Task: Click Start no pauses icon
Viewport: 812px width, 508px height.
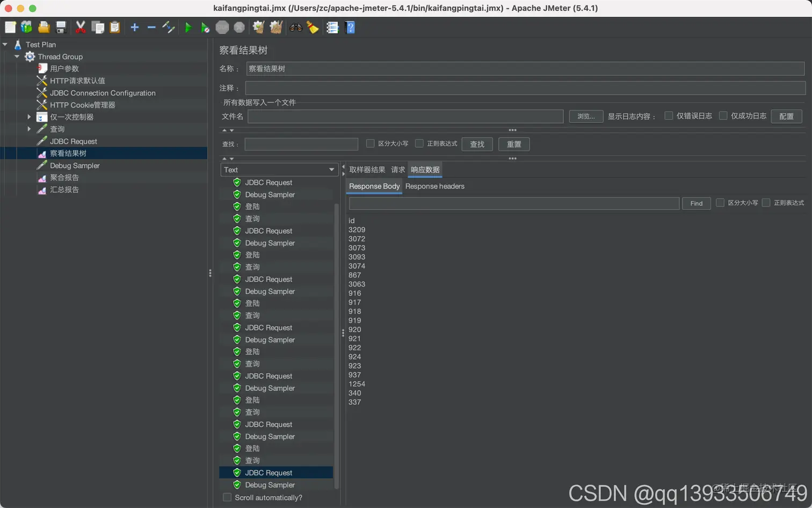Action: (x=205, y=27)
